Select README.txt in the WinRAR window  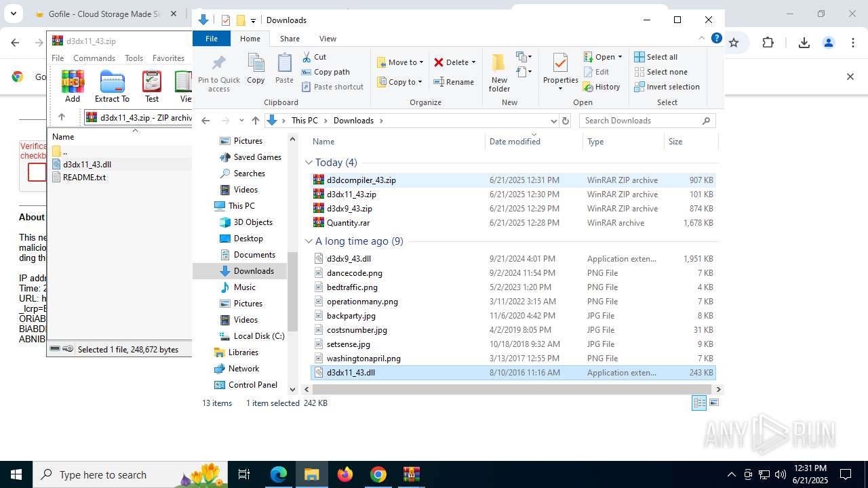click(84, 178)
